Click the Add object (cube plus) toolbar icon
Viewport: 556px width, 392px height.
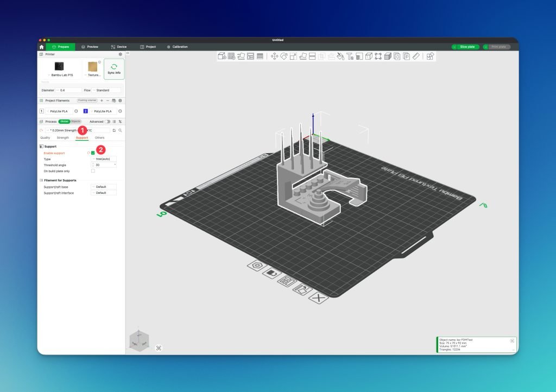click(222, 56)
